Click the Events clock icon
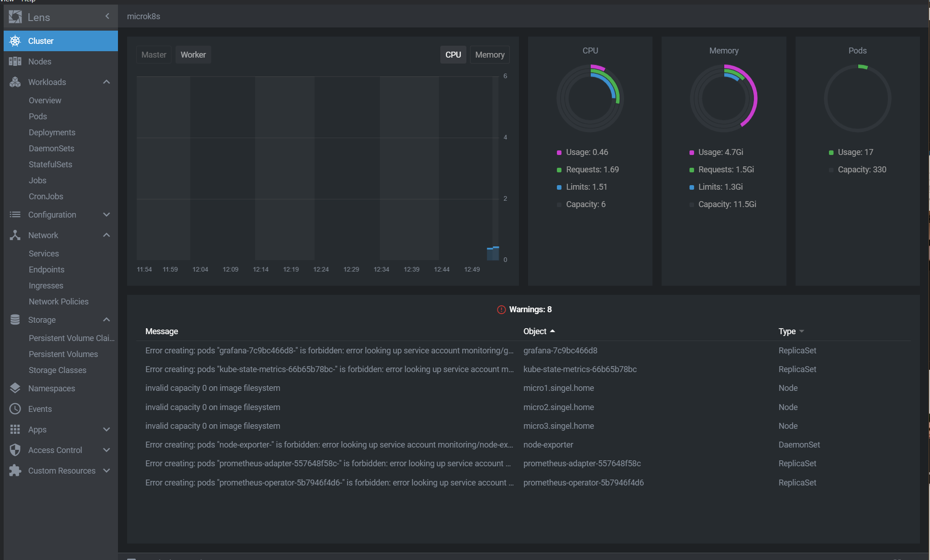The image size is (930, 560). click(x=15, y=409)
